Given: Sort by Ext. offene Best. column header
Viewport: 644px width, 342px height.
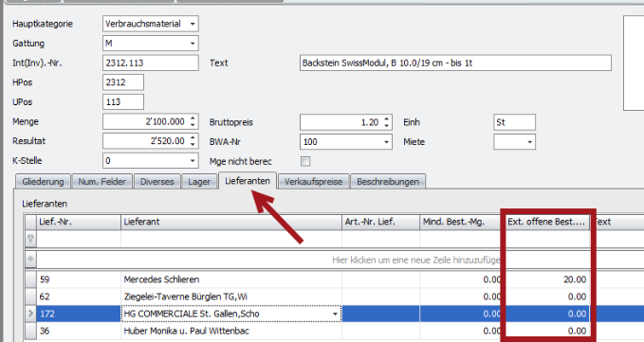Looking at the screenshot, I should point(546,222).
